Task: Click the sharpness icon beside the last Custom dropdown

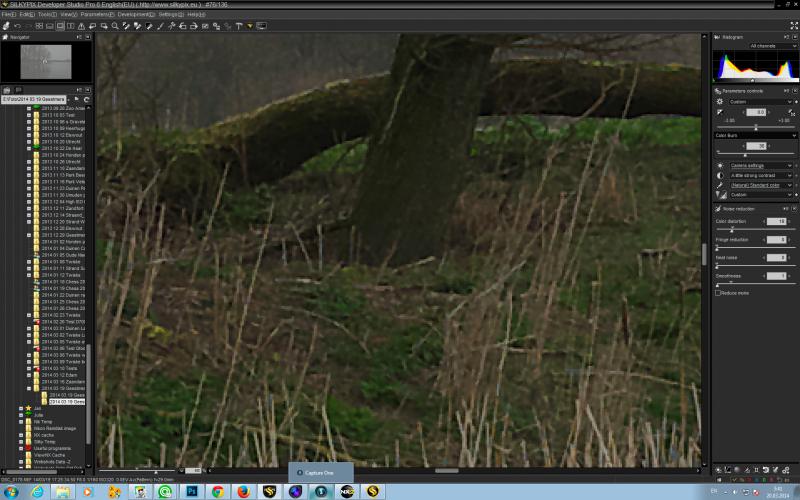Action: pos(720,195)
